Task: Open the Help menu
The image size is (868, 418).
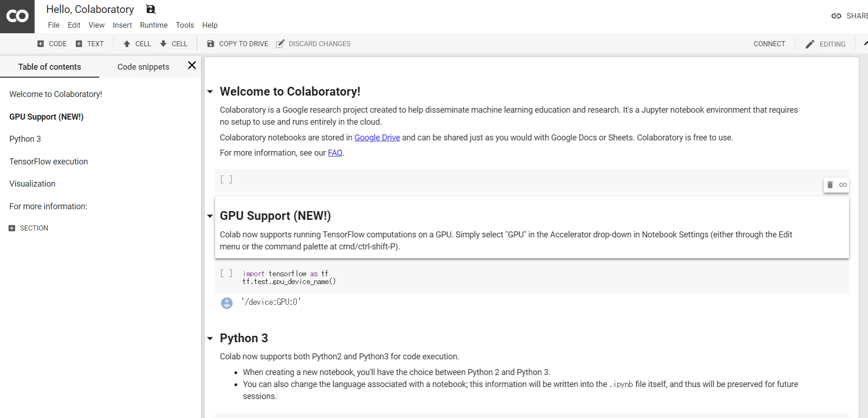Action: tap(210, 25)
